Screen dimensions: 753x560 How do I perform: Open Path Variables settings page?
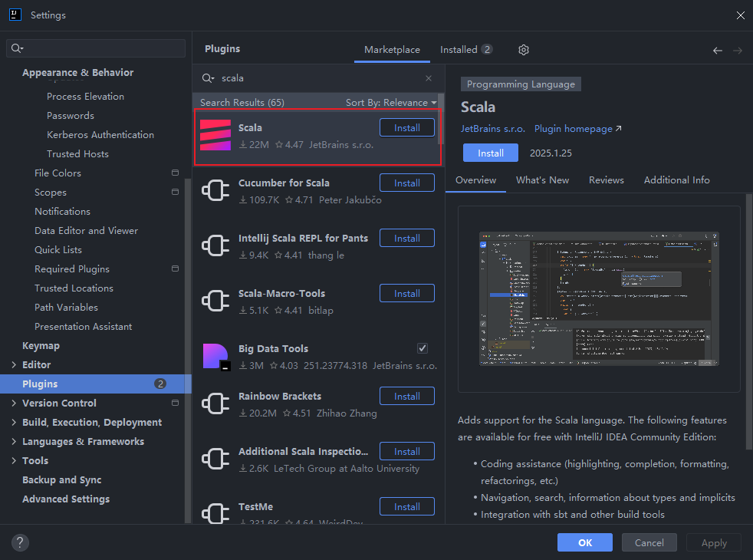[x=66, y=308]
